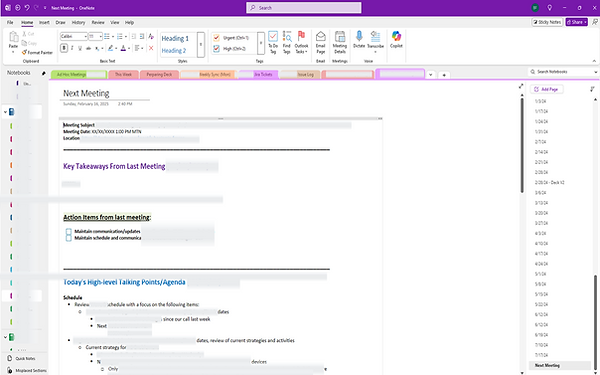This screenshot has width=600, height=375.
Task: Open the bullet style dropdown arrow
Action: click(113, 37)
